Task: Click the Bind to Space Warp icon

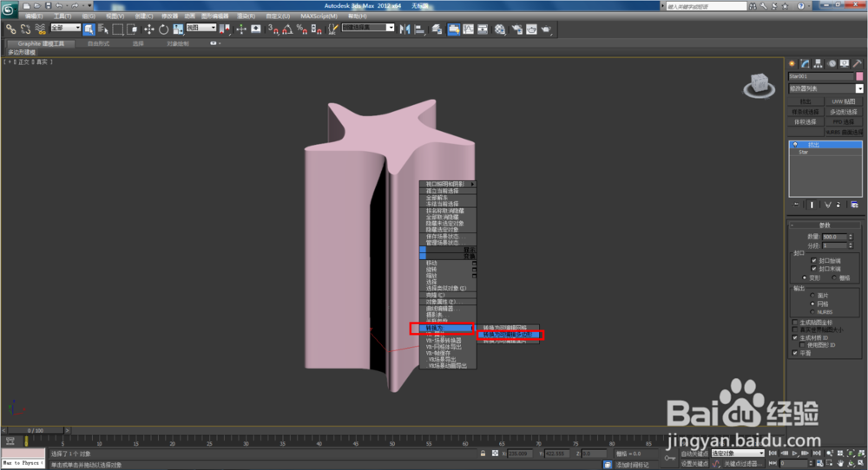Action: [40, 29]
